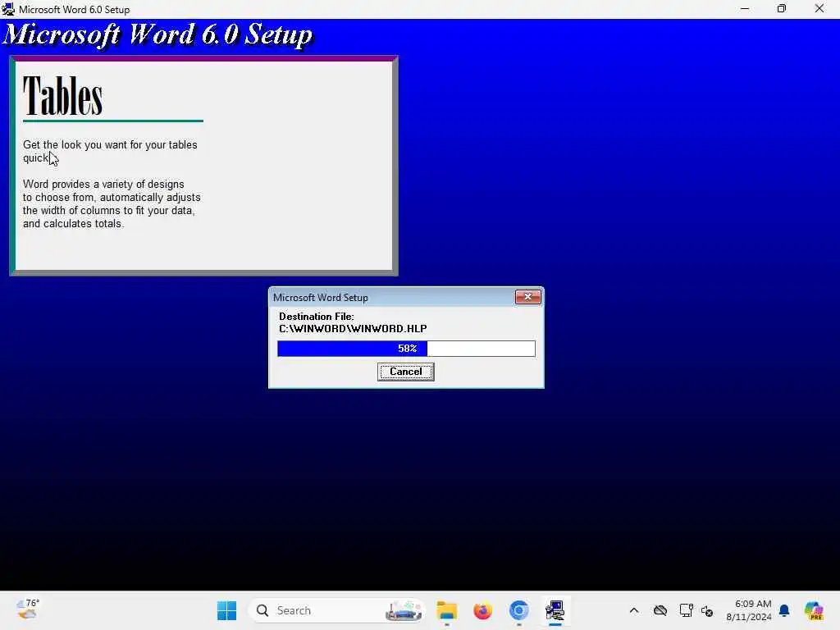Close the Microsoft Word Setup dialog
Image resolution: width=840 pixels, height=630 pixels.
527,297
